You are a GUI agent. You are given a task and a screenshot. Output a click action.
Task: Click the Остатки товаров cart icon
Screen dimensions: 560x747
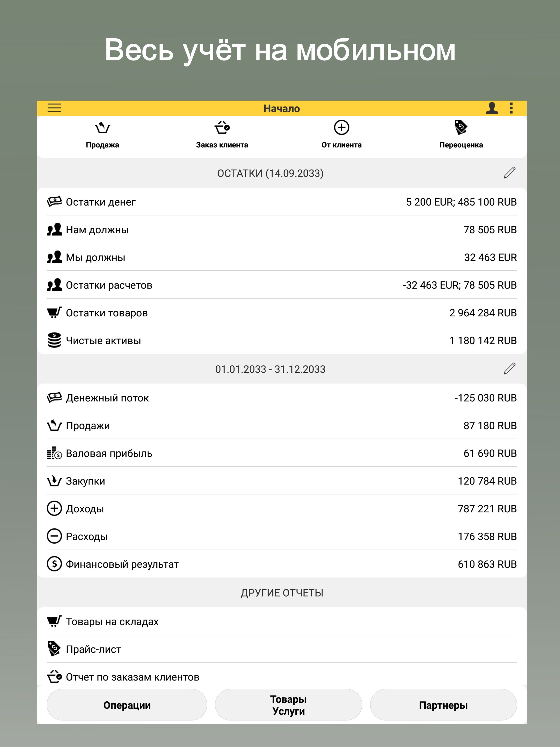[x=54, y=312]
